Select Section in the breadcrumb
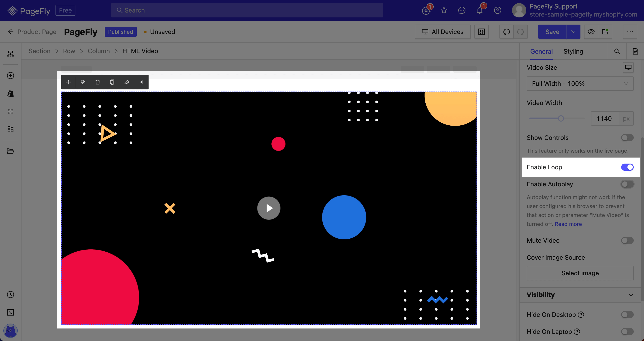The height and width of the screenshot is (341, 644). 40,51
